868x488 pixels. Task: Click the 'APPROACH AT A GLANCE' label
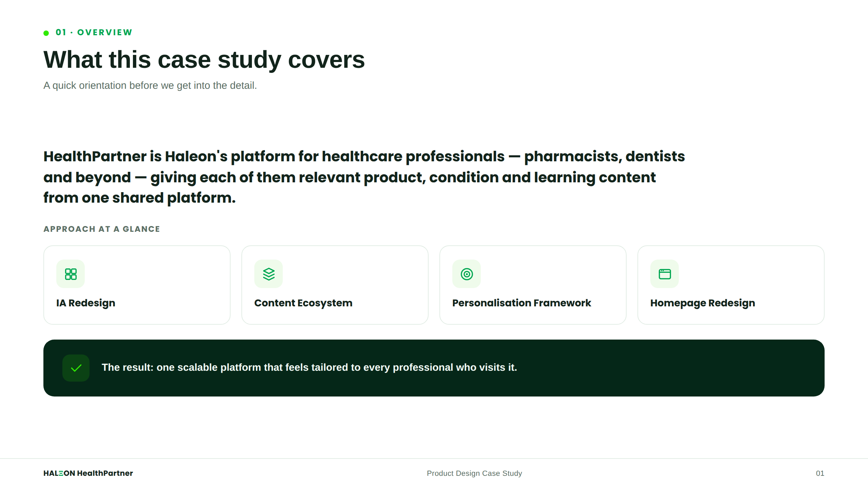point(102,229)
